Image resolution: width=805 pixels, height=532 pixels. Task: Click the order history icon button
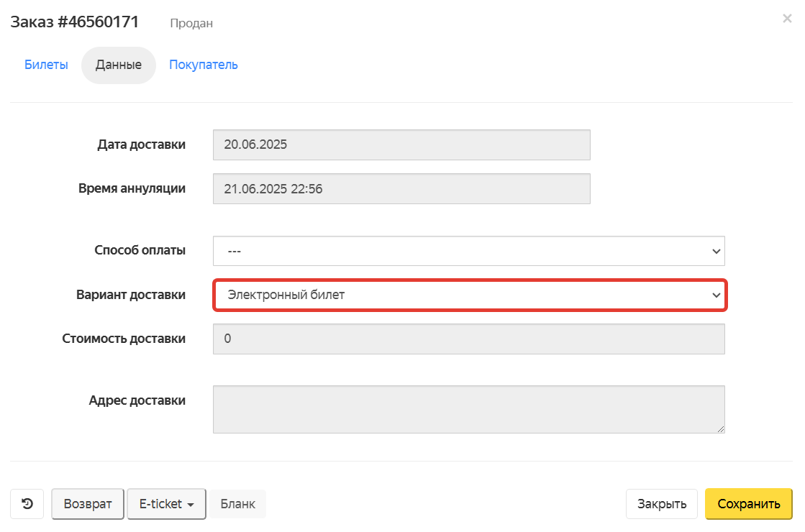click(27, 504)
